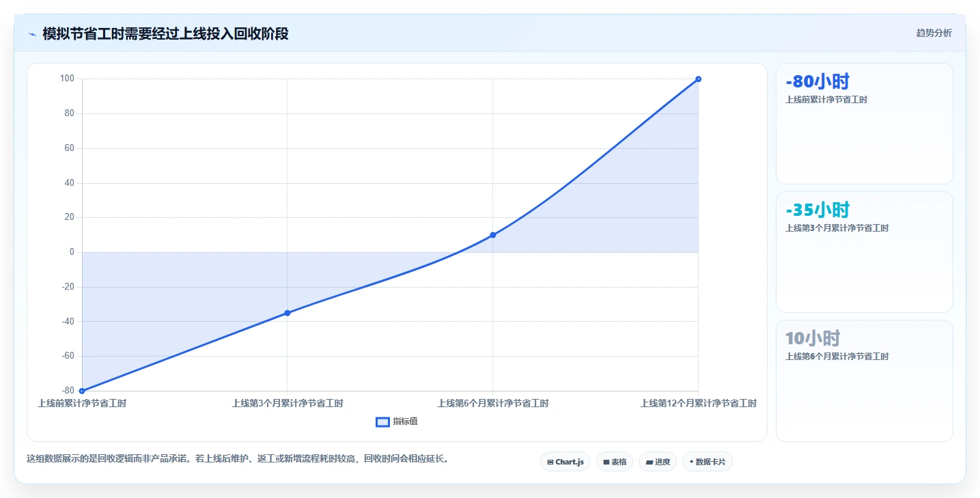Click the data point at -35 on the line

(x=288, y=313)
